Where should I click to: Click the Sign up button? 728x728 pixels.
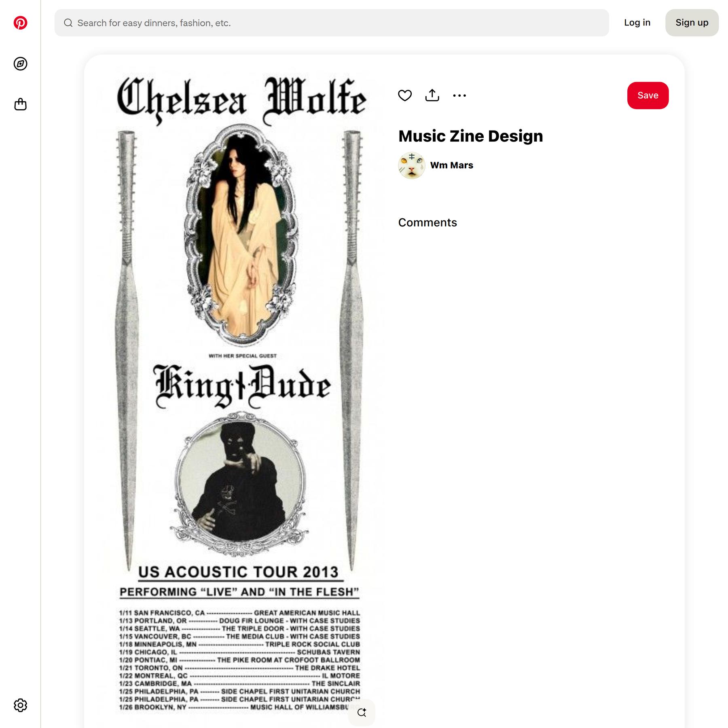[692, 23]
